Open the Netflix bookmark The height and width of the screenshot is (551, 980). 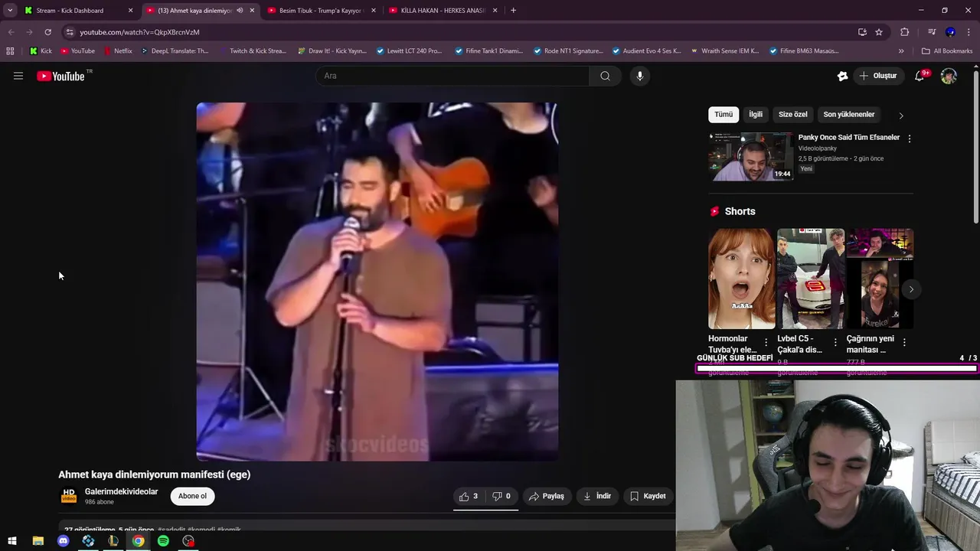point(117,51)
